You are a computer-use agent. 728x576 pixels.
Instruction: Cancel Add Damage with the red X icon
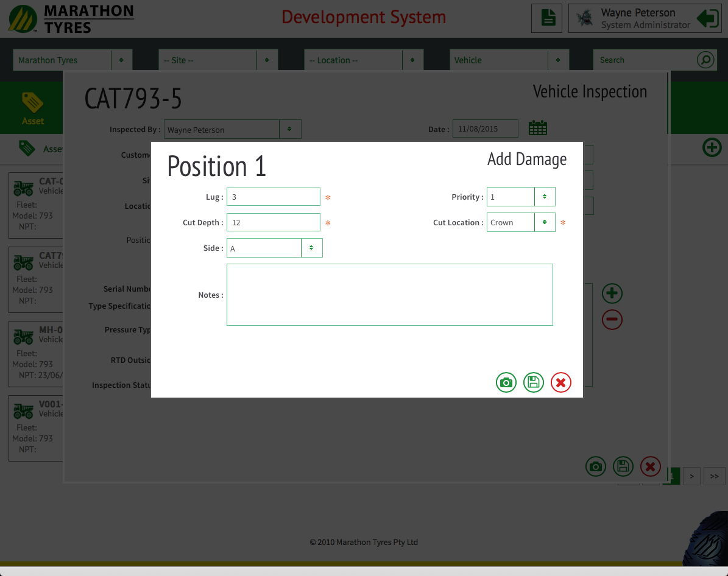(560, 382)
